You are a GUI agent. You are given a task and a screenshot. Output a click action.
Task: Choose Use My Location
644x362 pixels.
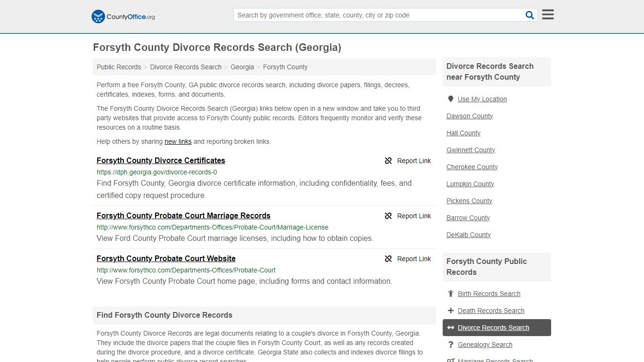482,99
